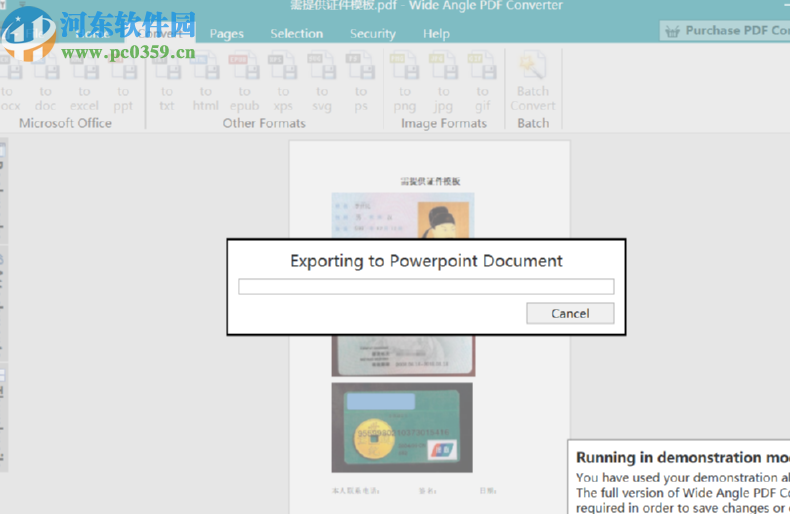This screenshot has height=514, width=790.
Task: Click the export progress bar
Action: pyautogui.click(x=426, y=287)
